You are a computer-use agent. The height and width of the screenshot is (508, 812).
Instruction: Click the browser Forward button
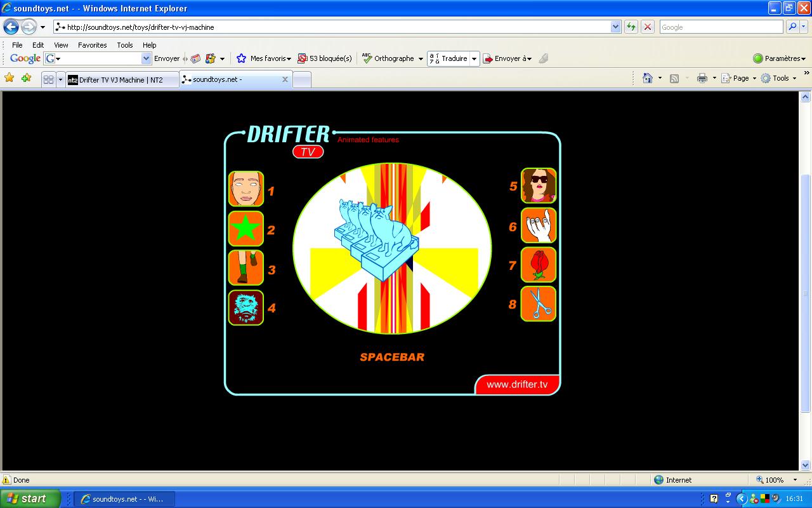(29, 27)
